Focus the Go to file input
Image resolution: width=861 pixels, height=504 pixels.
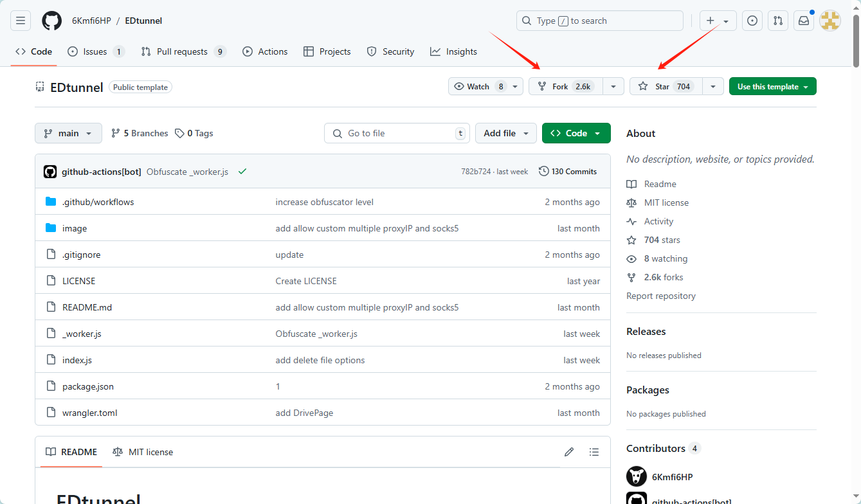397,133
